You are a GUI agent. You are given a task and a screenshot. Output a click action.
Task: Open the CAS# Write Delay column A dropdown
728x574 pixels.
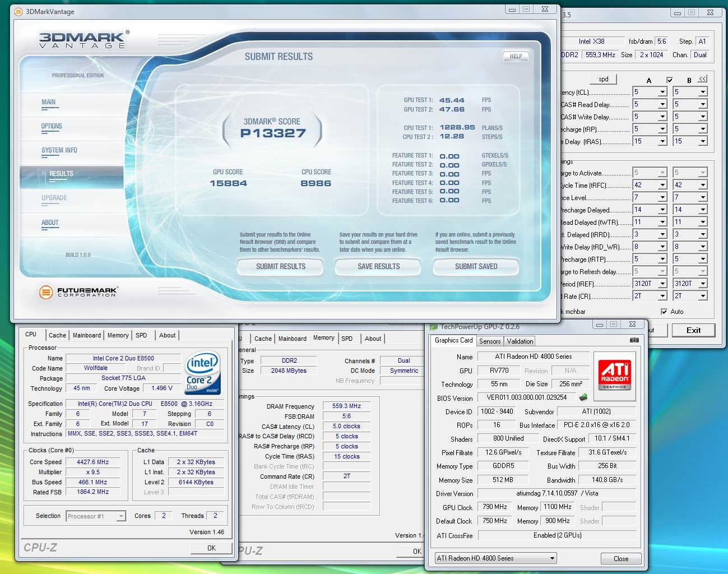[x=662, y=117]
